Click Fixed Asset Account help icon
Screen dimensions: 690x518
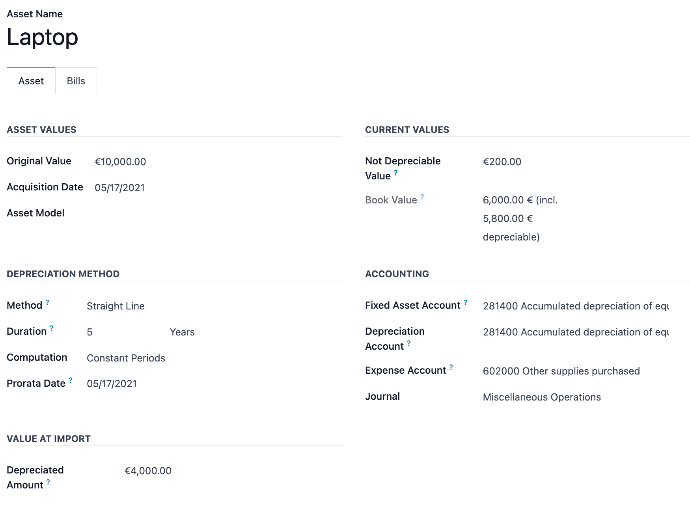pos(466,302)
